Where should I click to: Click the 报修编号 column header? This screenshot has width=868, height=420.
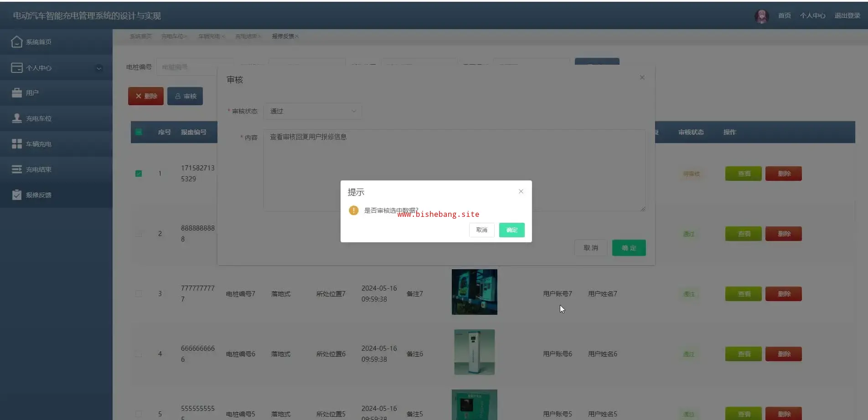pos(194,132)
